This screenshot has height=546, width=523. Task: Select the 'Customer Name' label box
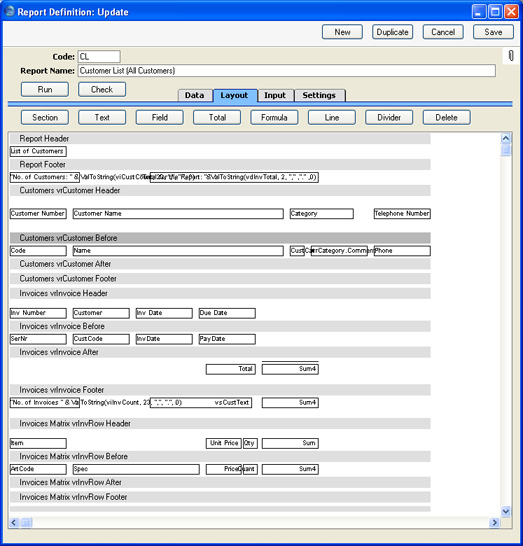click(x=178, y=213)
